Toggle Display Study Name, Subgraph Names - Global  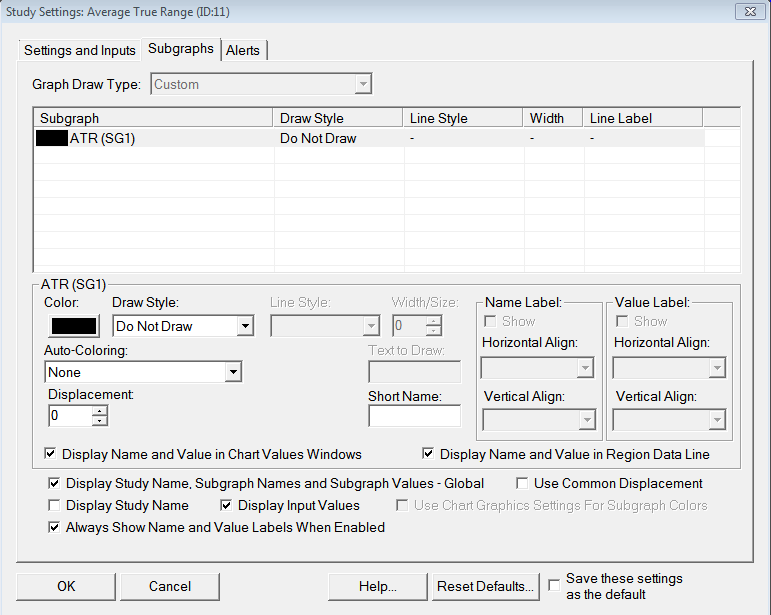(x=54, y=483)
